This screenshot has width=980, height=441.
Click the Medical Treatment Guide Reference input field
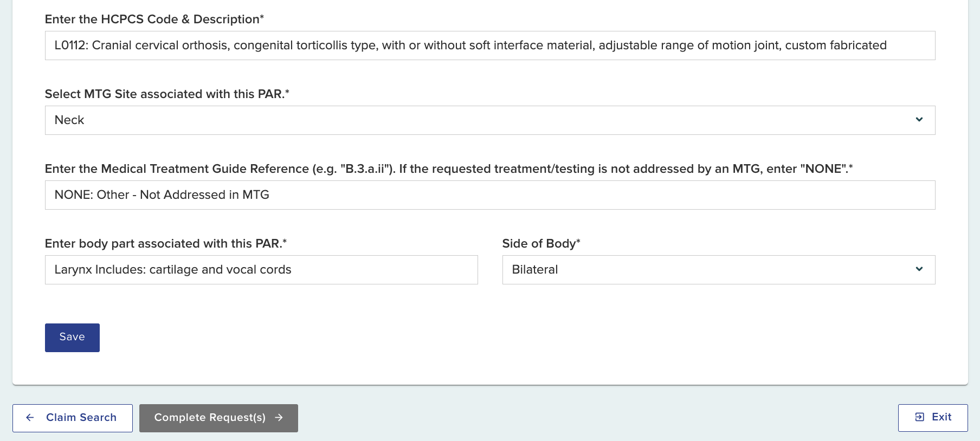coord(489,195)
